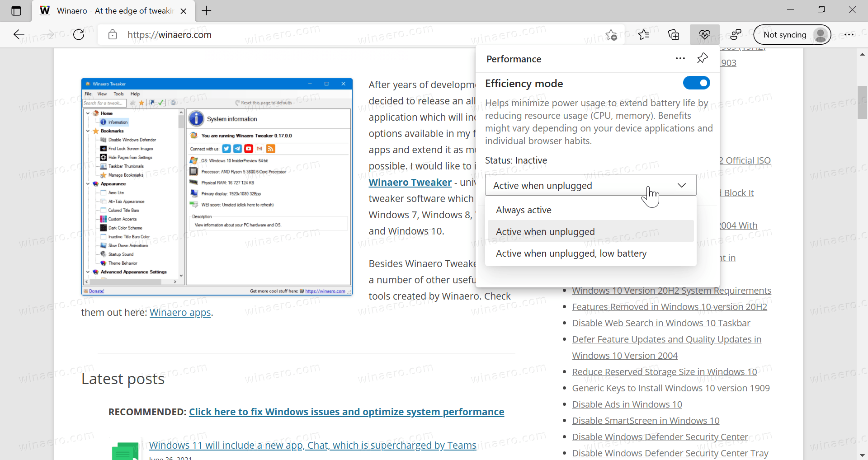
Task: Open Disable Ads in Windows 10 link
Action: pos(627,404)
